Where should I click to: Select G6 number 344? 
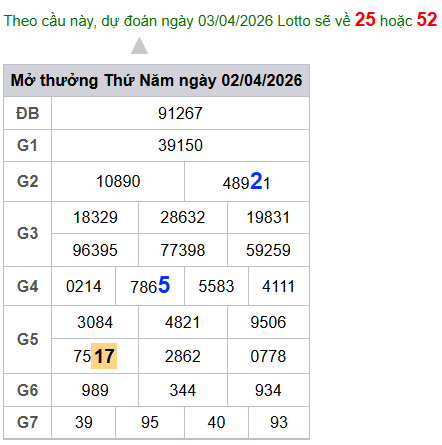pyautogui.click(x=183, y=390)
